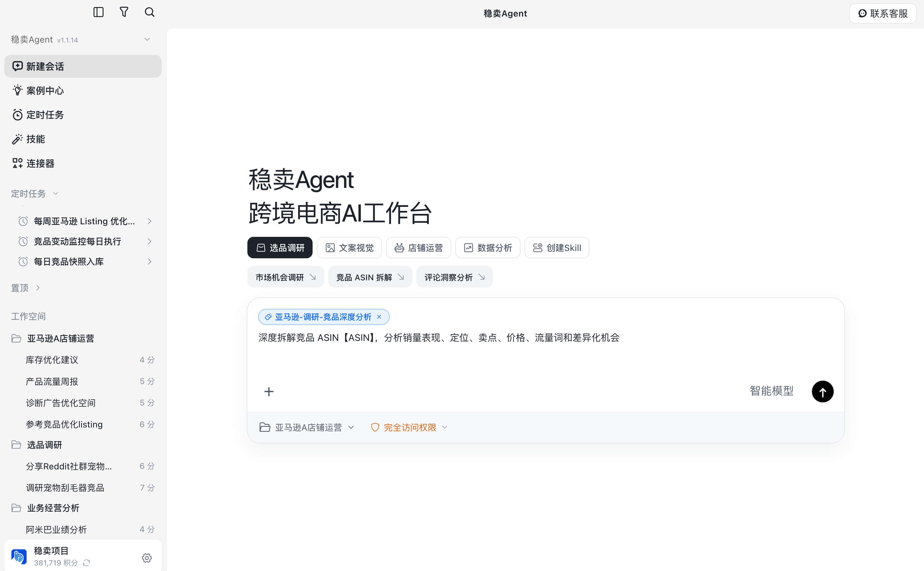Viewport: 924px width, 571px height.
Task: Contact support via 联系客服
Action: coord(883,13)
